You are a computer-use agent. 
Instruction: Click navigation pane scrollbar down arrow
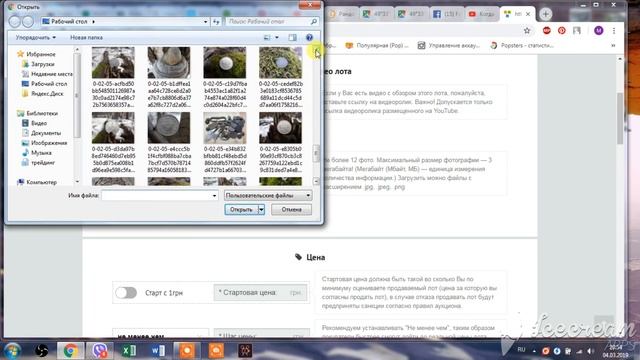tap(77, 181)
